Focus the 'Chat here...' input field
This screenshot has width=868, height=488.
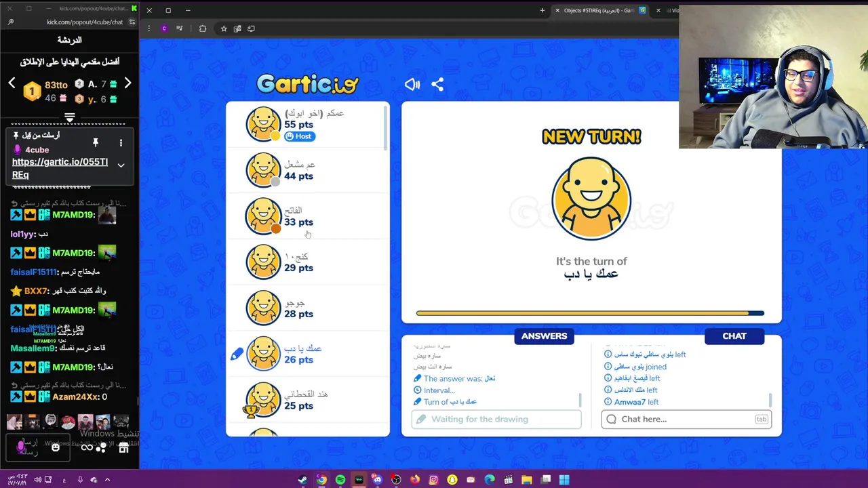pos(686,419)
